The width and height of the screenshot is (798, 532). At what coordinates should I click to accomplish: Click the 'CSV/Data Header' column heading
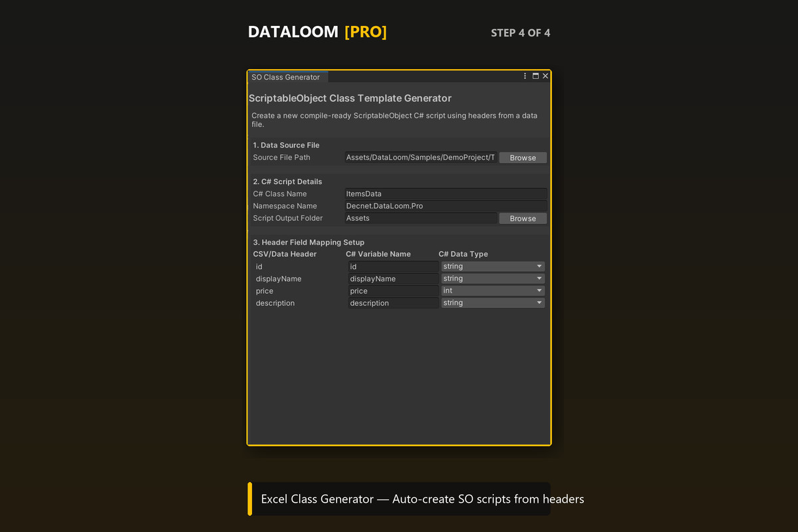(285, 254)
